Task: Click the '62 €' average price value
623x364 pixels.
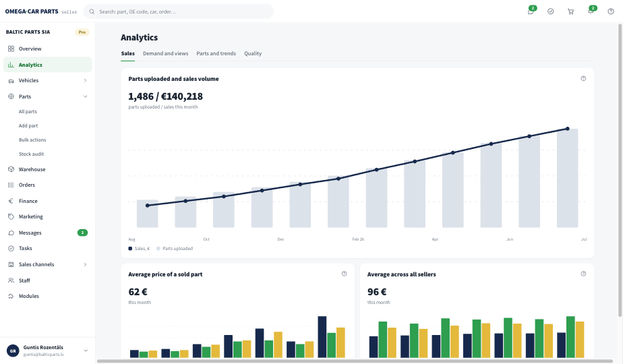Action: tap(138, 292)
